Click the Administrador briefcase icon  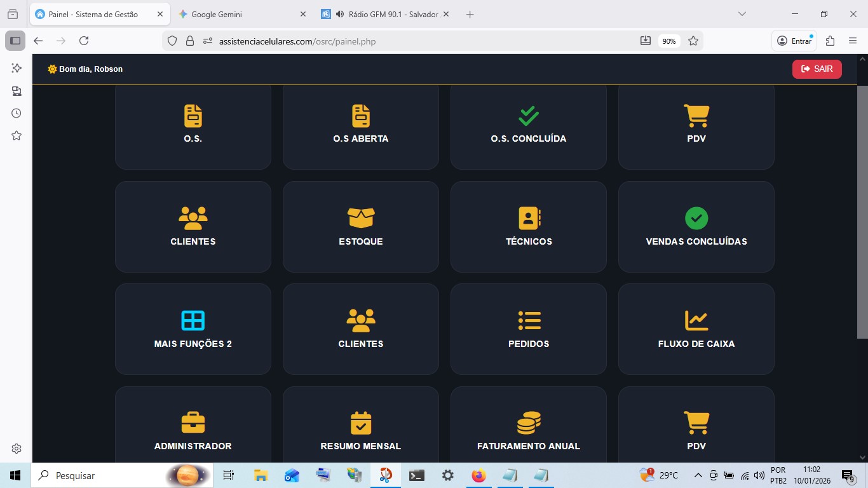pos(193,423)
